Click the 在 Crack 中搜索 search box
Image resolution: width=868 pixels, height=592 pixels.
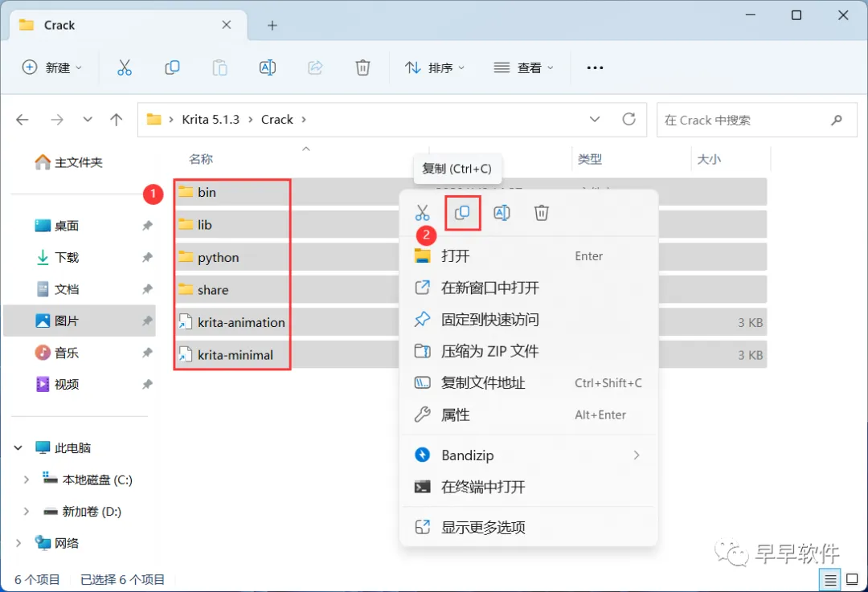[x=757, y=120]
